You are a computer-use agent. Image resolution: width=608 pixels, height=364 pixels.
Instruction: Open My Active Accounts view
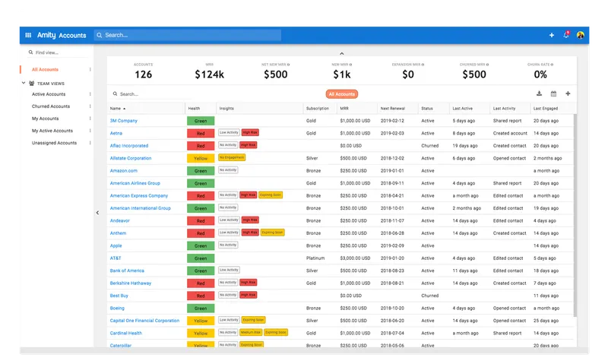[x=52, y=131]
